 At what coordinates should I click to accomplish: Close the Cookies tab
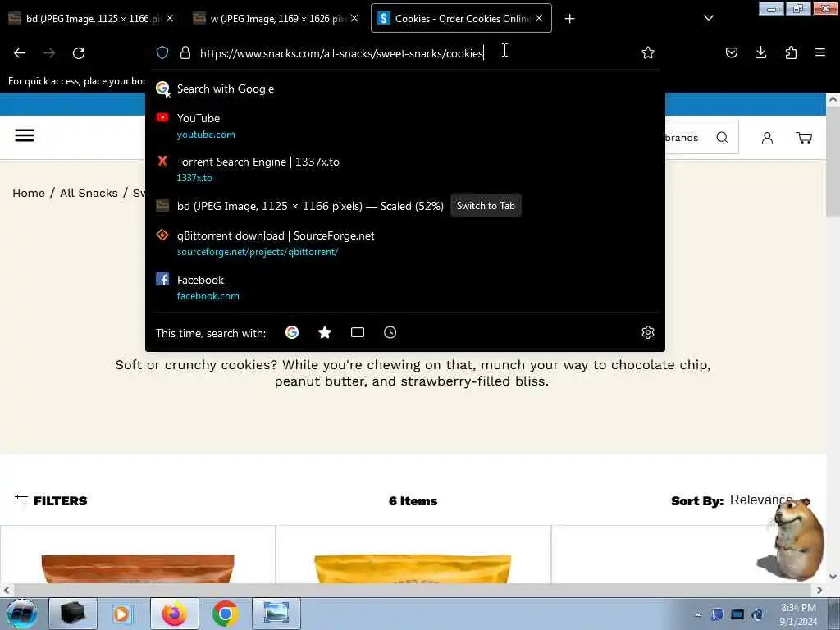click(539, 18)
